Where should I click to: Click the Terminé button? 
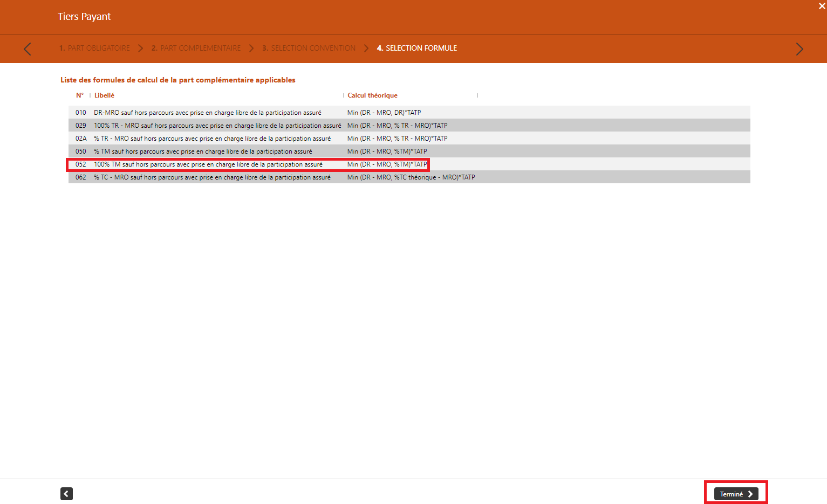736,494
